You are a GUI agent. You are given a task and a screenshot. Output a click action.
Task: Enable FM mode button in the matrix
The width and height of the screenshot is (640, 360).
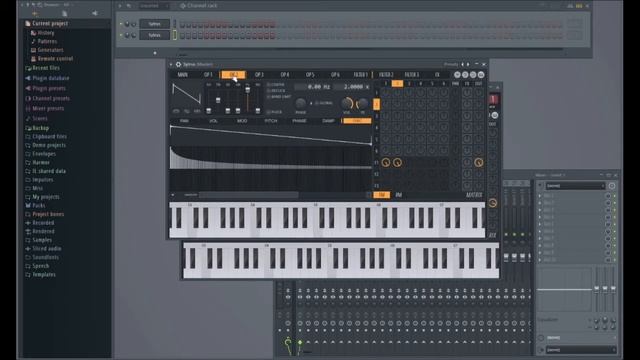click(x=382, y=195)
